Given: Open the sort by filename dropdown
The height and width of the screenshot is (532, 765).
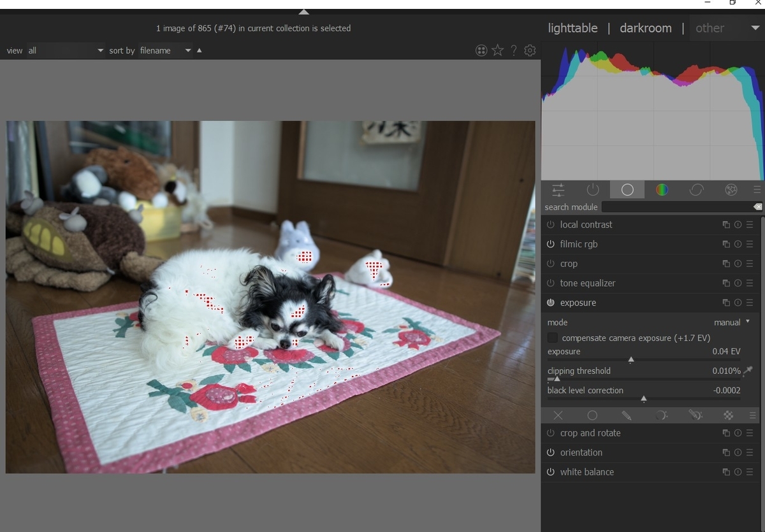Looking at the screenshot, I should [x=165, y=50].
